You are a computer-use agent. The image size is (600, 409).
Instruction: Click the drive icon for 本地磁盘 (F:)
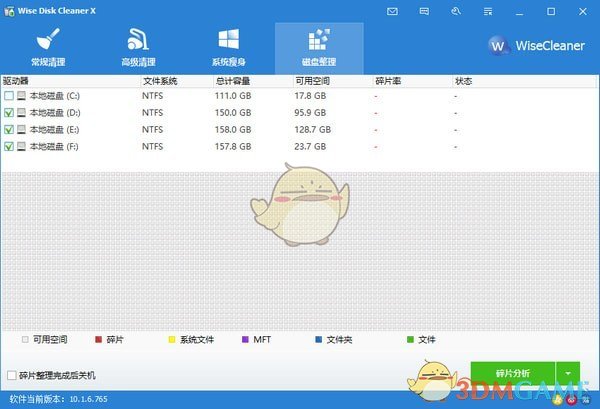coord(21,146)
